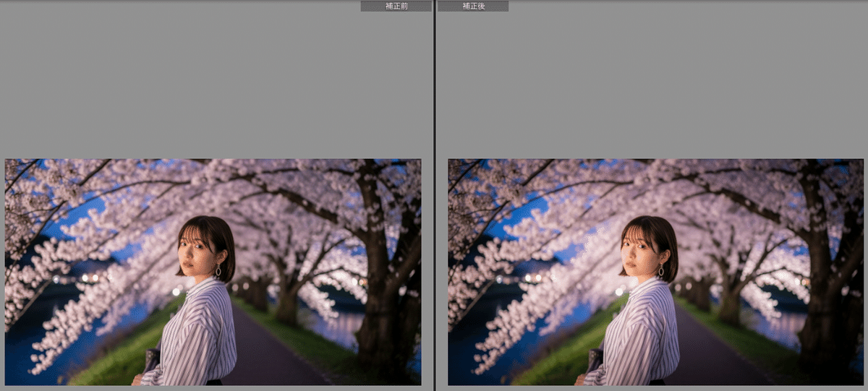This screenshot has width=868, height=391.
Task: Select the before photo in the left pane
Action: point(213,272)
